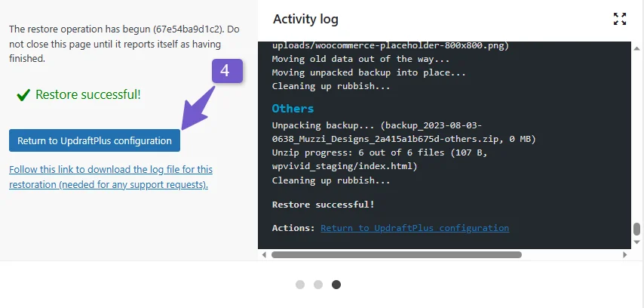Screen dimensions: 644x308
Task: Expand Activity log to fullscreen
Action: [620, 19]
